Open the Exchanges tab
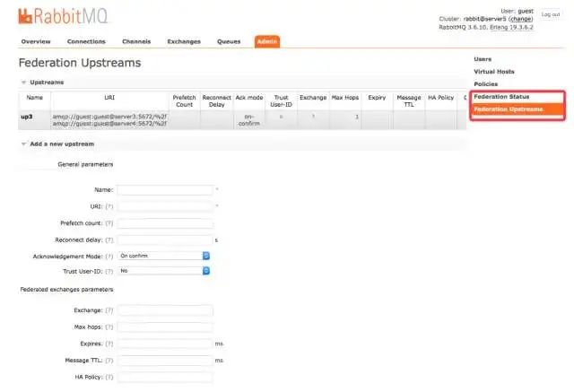Viewport: 574px width, 392px height. (x=184, y=42)
